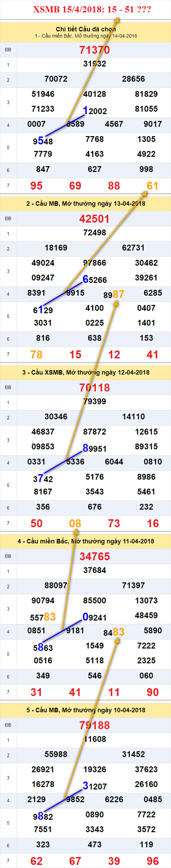Click the orange 78 in seventh prize row

(x=36, y=355)
